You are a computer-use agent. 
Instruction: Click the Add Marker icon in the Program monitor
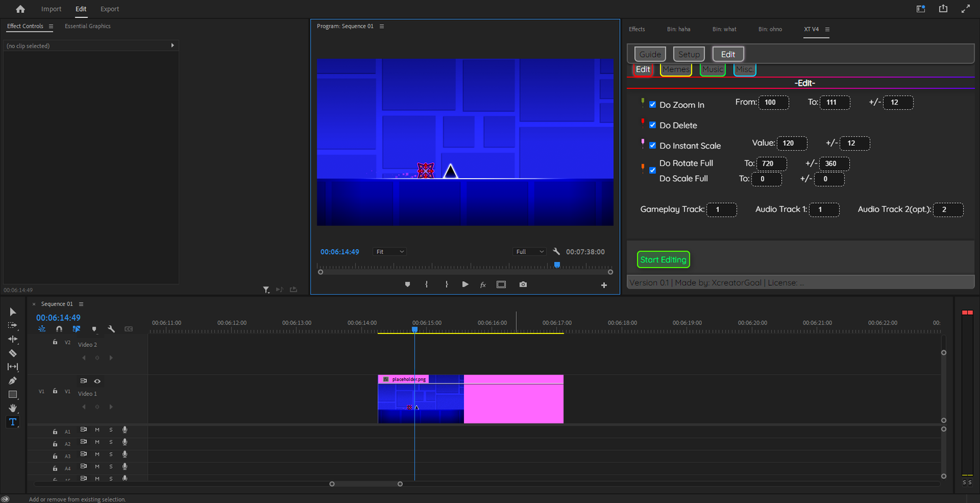click(407, 284)
